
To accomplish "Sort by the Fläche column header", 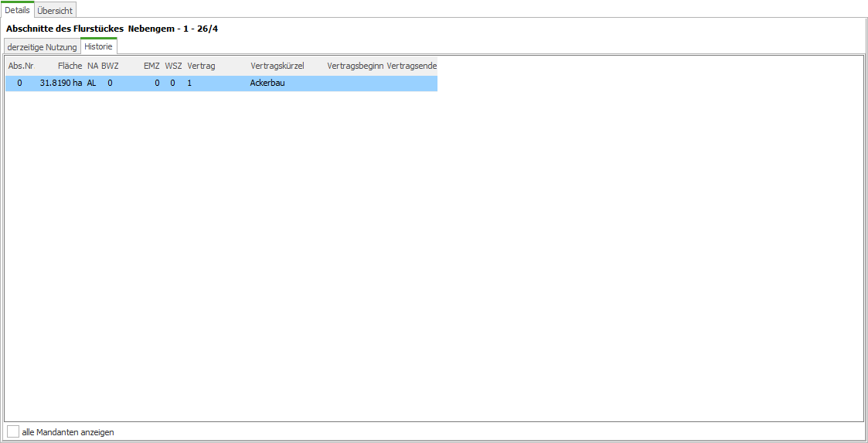I will pyautogui.click(x=70, y=66).
